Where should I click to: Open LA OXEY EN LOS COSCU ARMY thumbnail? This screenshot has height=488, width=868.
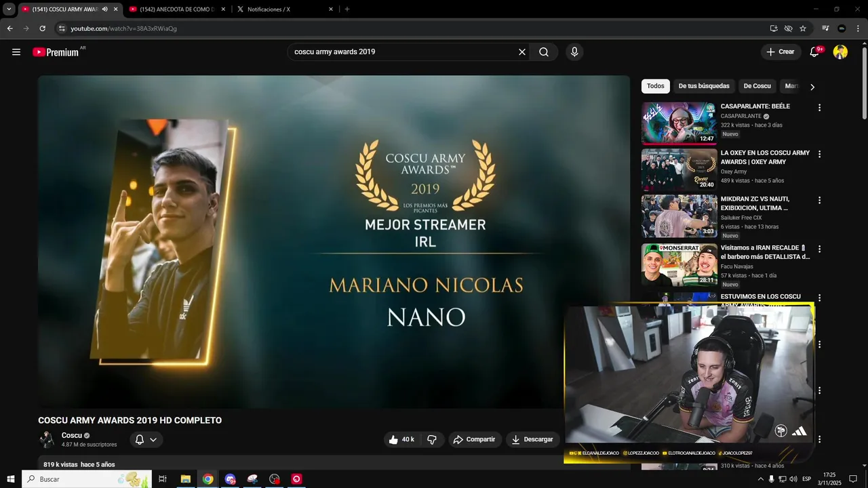(x=679, y=170)
